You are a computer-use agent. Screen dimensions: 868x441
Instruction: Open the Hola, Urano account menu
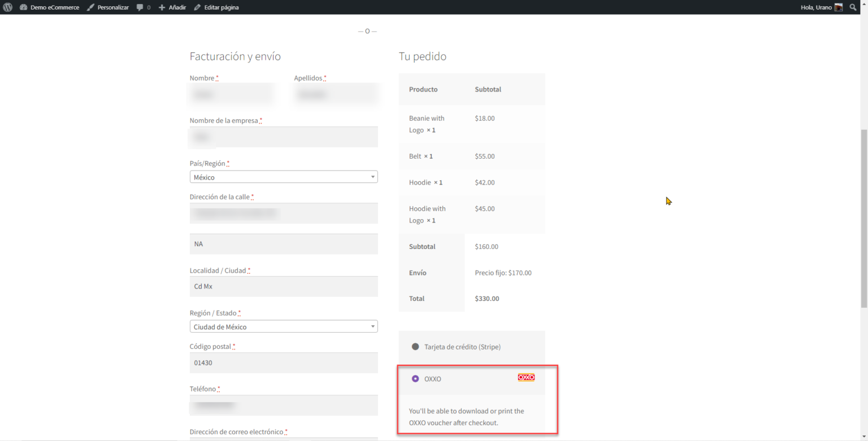coord(817,7)
